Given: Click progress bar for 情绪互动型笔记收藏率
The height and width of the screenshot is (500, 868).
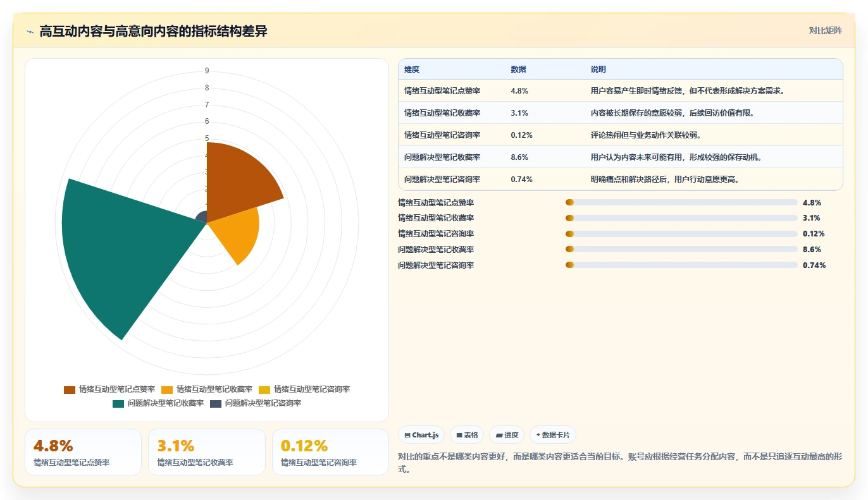Looking at the screenshot, I should (681, 218).
